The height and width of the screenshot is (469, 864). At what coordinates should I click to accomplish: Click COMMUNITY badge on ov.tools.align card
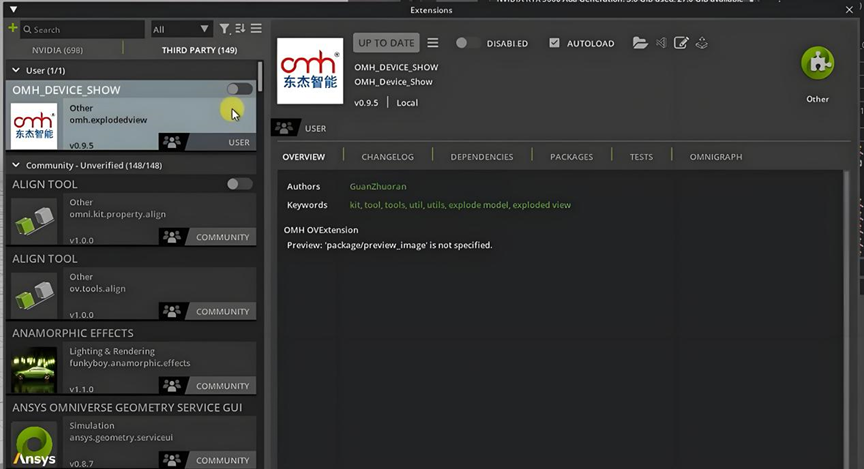coord(223,311)
